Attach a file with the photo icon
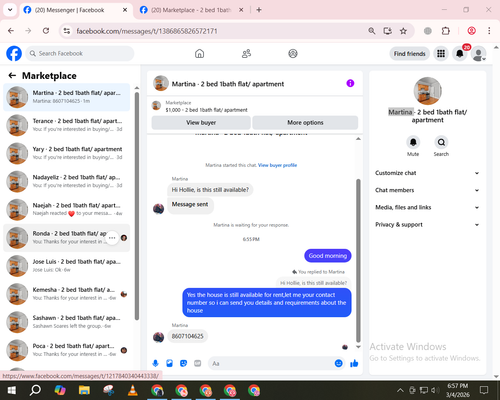 [169, 363]
